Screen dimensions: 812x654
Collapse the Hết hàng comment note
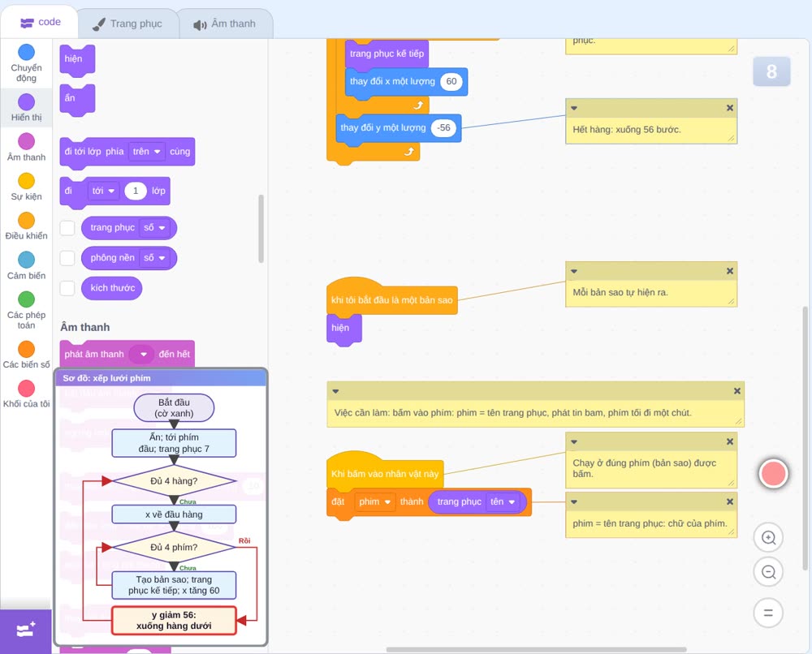pyautogui.click(x=574, y=108)
